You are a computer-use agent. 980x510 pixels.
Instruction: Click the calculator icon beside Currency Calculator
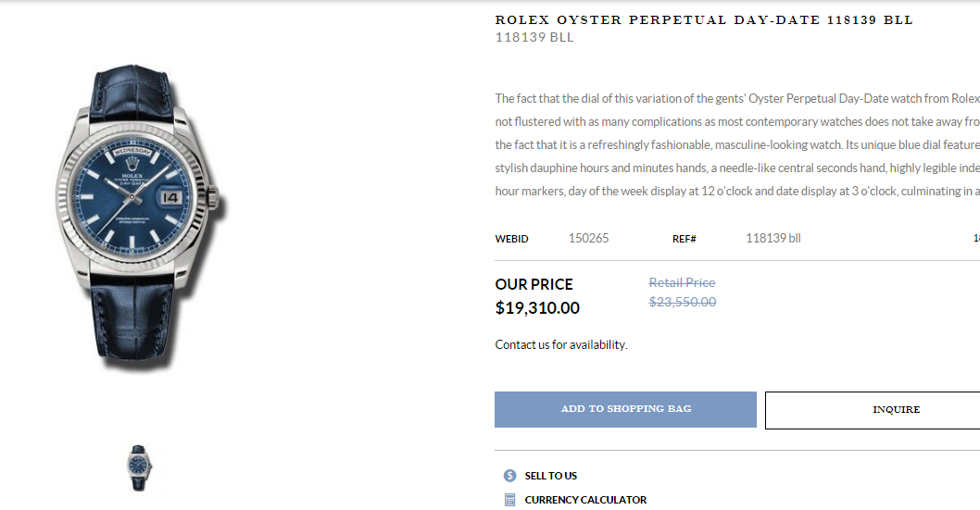click(x=510, y=500)
